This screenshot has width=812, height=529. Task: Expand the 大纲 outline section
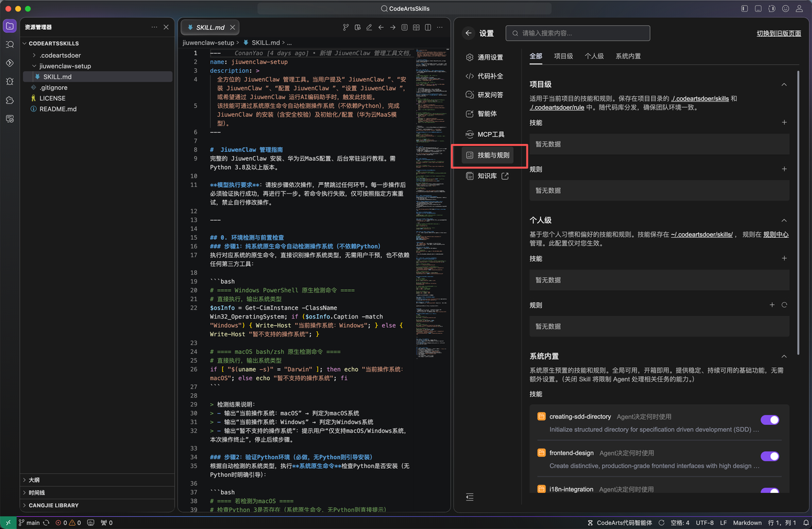(97, 480)
